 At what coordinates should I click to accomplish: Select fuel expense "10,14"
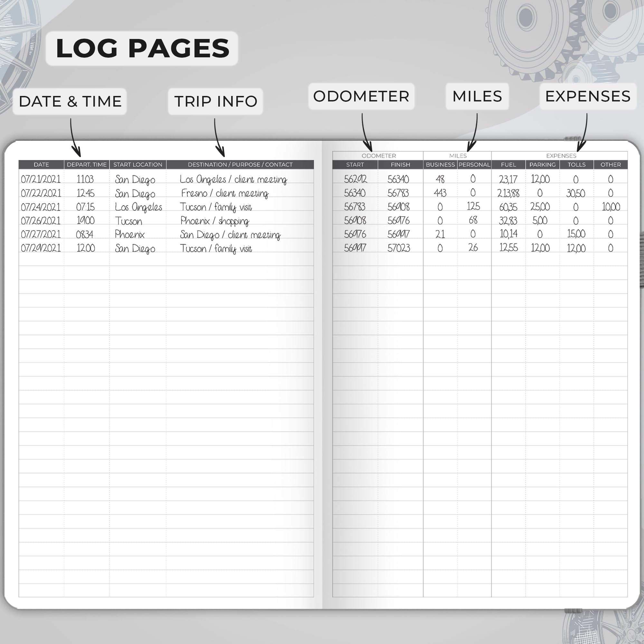tap(508, 234)
